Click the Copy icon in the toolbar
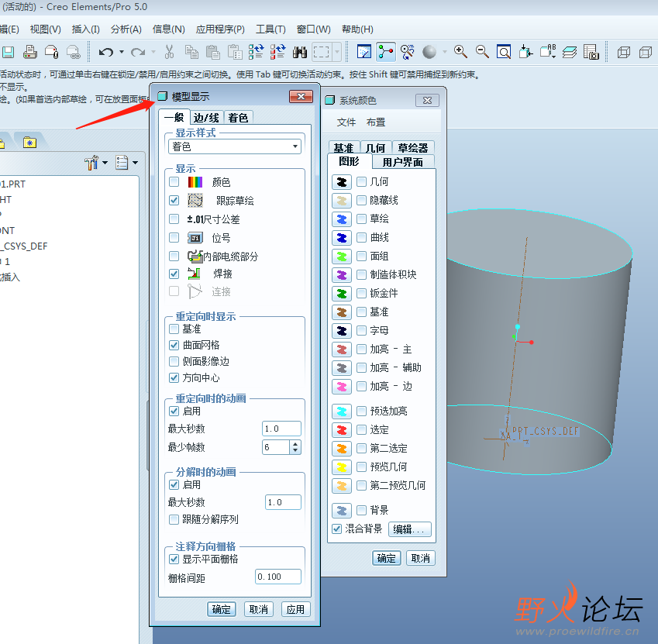 coord(191,52)
